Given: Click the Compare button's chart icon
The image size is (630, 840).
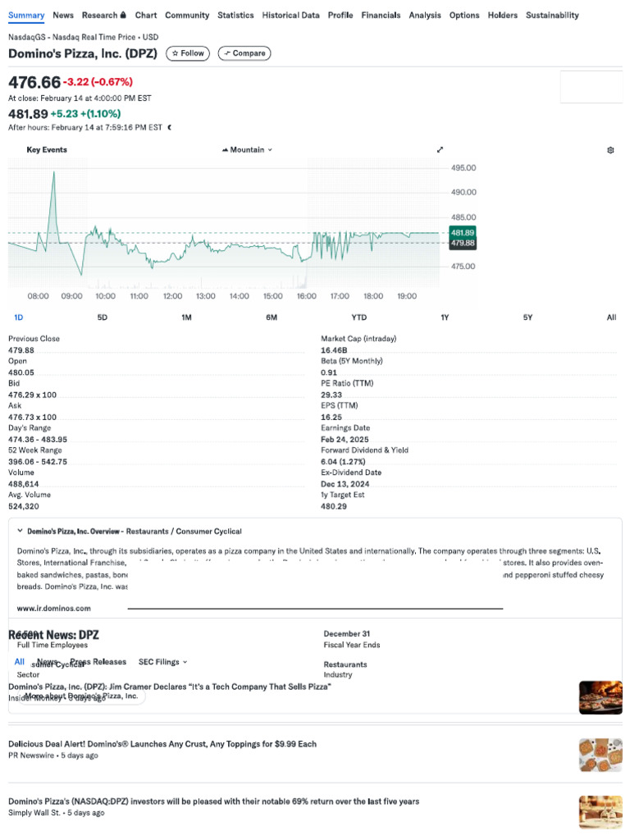Looking at the screenshot, I should coord(226,53).
